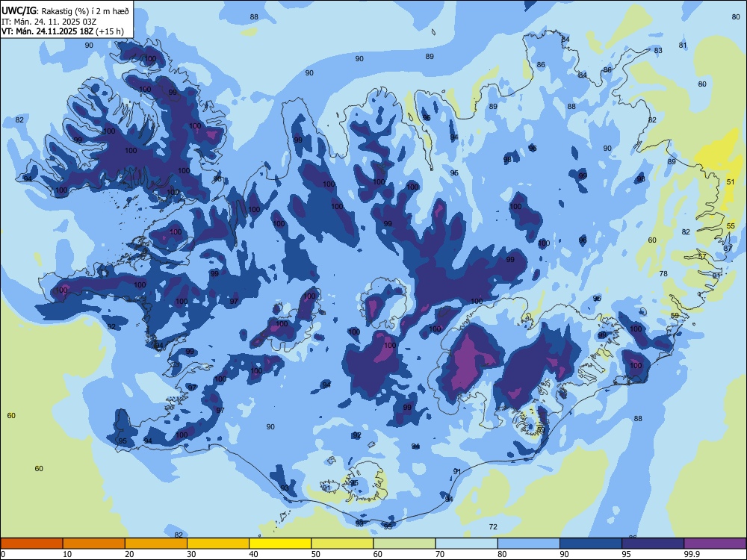Click the pale blue 70–80 legend swatch
The height and width of the screenshot is (560, 747).
click(466, 544)
